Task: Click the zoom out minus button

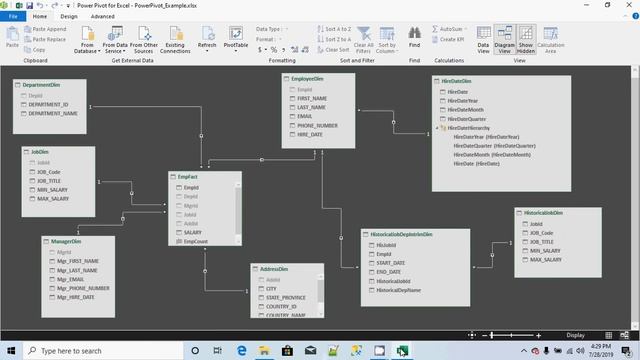Action: (x=484, y=336)
